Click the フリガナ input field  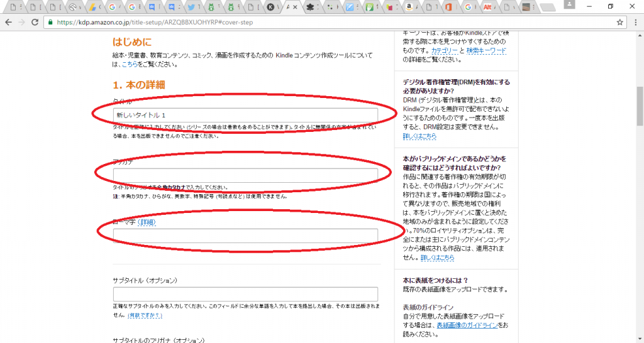pyautogui.click(x=245, y=175)
